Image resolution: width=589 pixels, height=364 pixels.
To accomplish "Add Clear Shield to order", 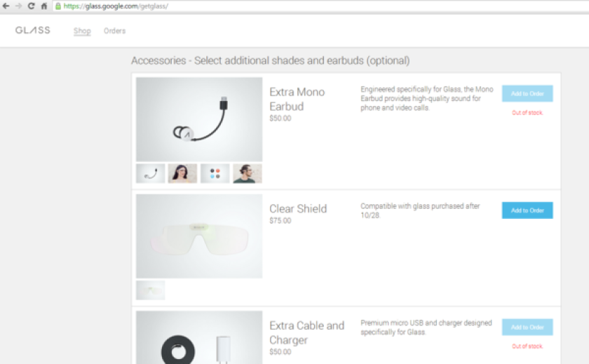I will 527,210.
